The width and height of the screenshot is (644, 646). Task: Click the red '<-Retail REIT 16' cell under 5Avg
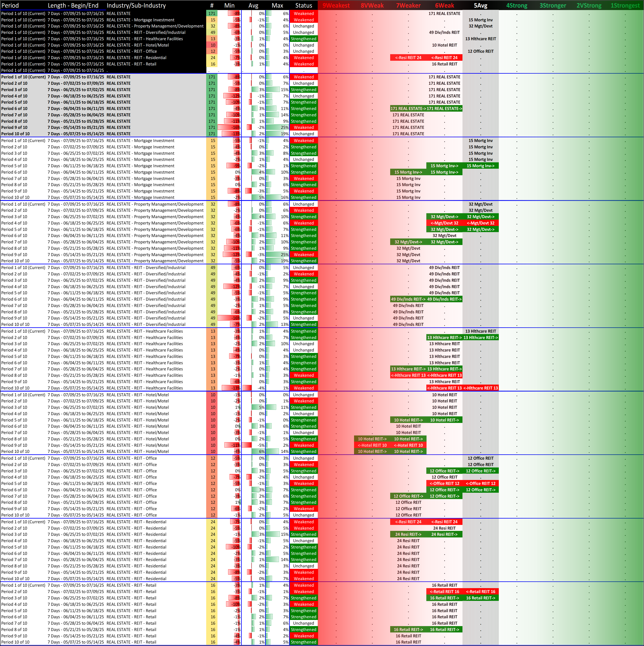[480, 591]
